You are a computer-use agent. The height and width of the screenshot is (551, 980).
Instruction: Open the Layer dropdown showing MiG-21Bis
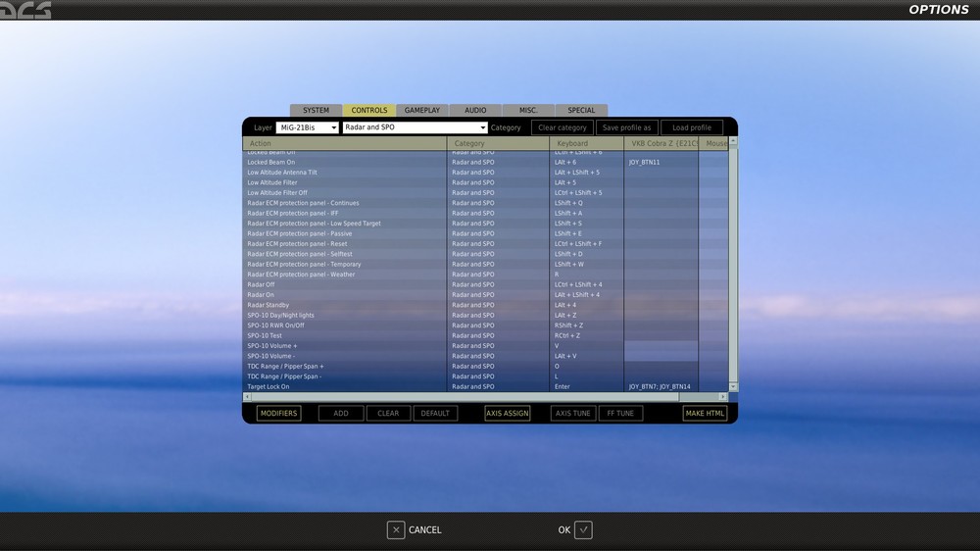(x=307, y=127)
